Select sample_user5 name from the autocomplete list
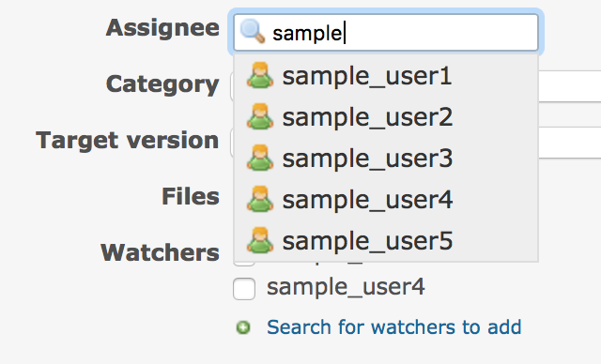The height and width of the screenshot is (364, 601). 367,241
